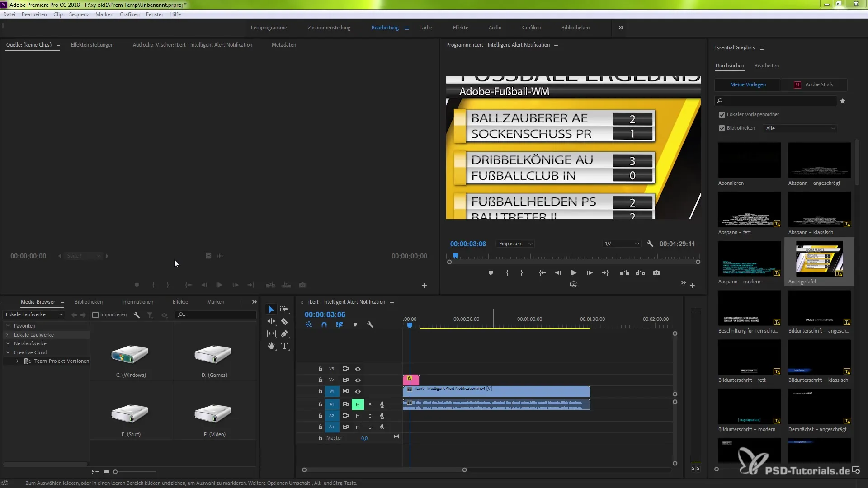The image size is (868, 488).
Task: Select the Pen tool
Action: coord(284,333)
